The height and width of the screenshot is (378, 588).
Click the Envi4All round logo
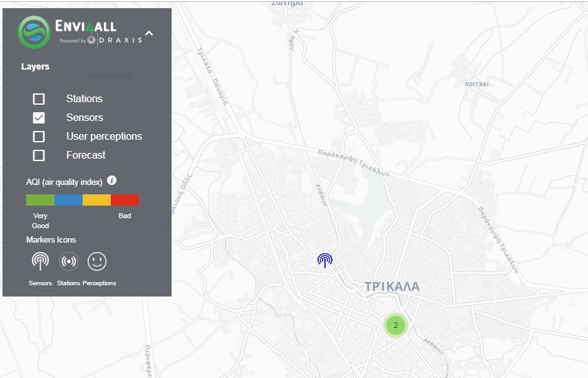tap(34, 32)
